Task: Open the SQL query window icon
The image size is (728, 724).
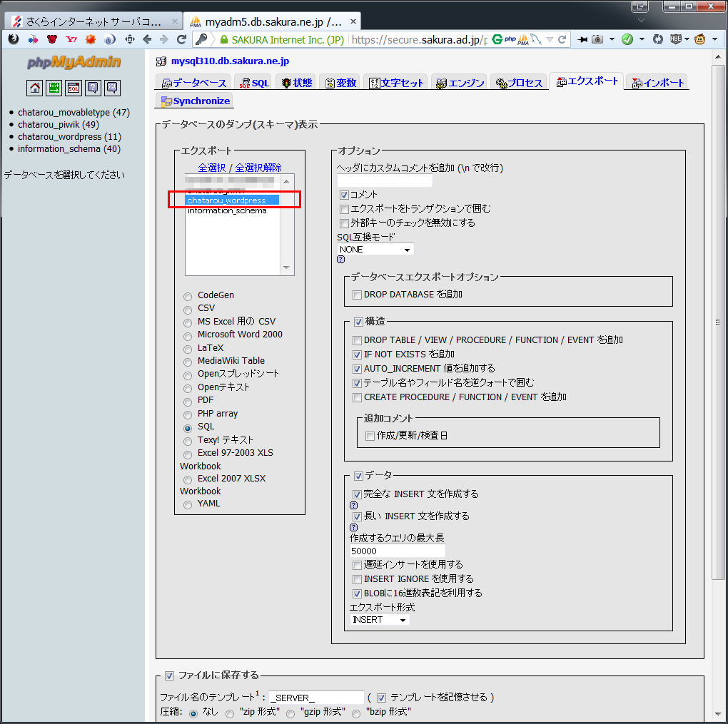Action: point(74,88)
